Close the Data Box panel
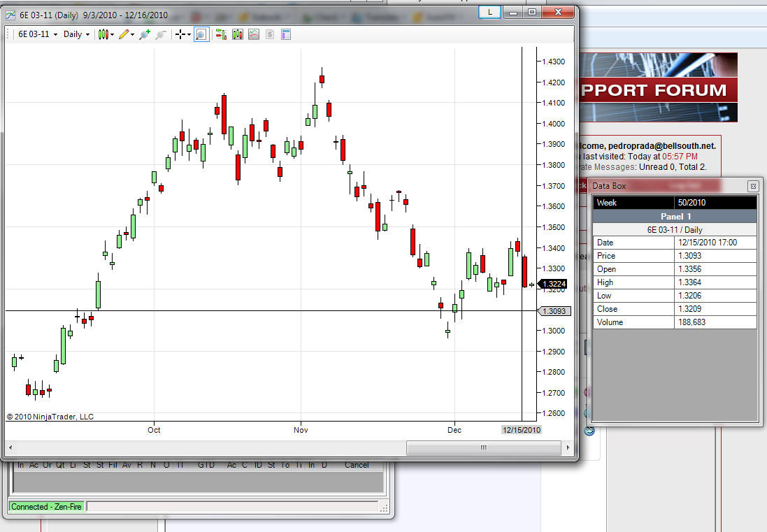The image size is (767, 532). 753,186
